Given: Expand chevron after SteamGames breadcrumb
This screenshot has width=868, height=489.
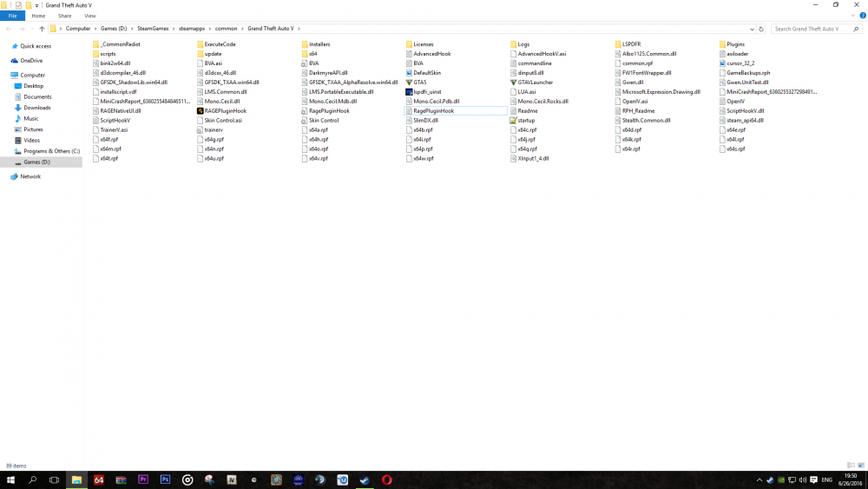Looking at the screenshot, I should 174,29.
